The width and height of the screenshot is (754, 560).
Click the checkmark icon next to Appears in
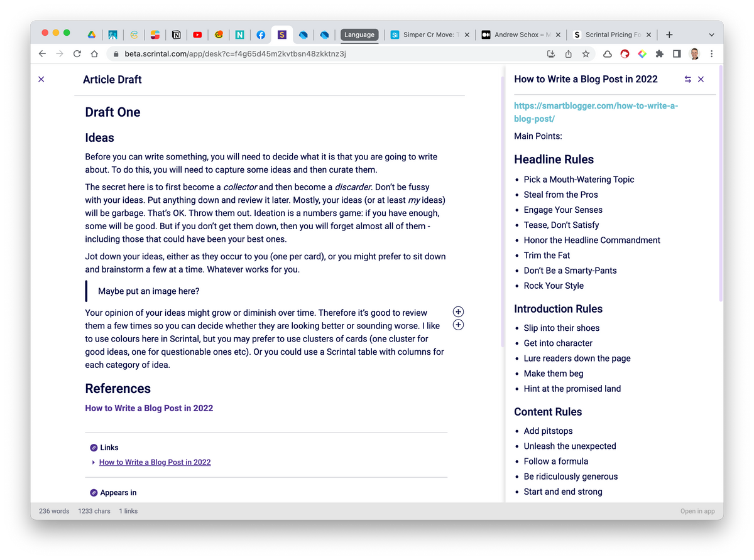point(94,492)
